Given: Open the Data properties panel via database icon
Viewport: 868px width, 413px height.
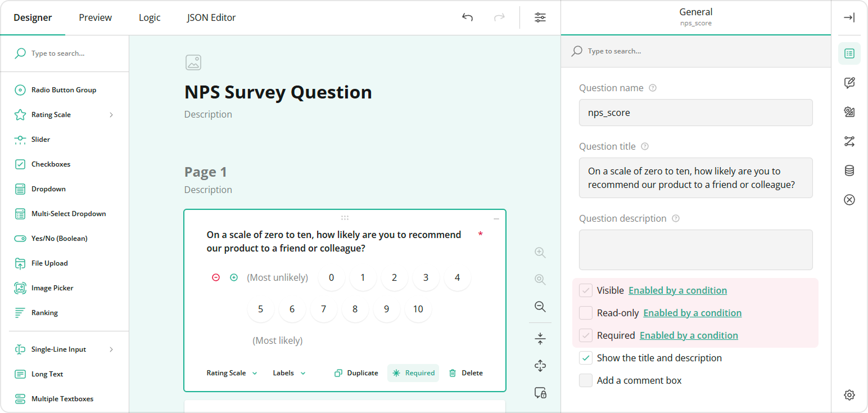Looking at the screenshot, I should click(849, 170).
